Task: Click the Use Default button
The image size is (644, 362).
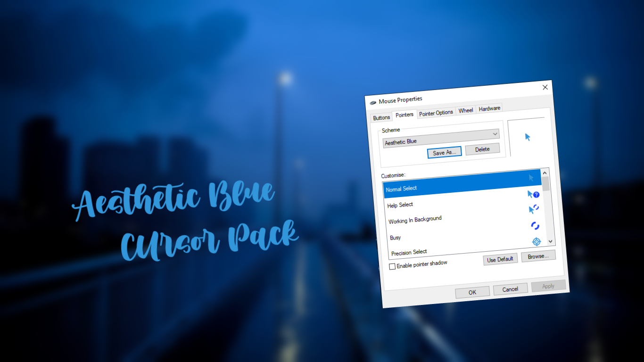Action: (500, 259)
